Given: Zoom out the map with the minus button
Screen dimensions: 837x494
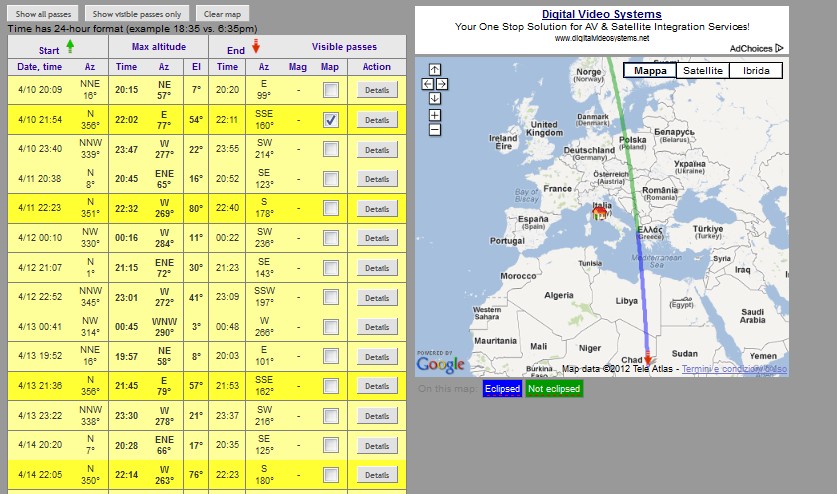Looking at the screenshot, I should click(435, 130).
